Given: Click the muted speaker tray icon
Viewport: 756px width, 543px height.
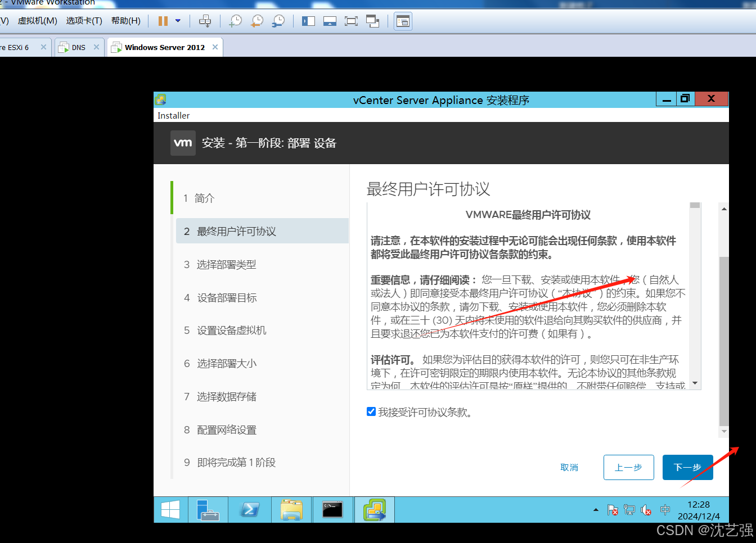Looking at the screenshot, I should click(x=646, y=510).
